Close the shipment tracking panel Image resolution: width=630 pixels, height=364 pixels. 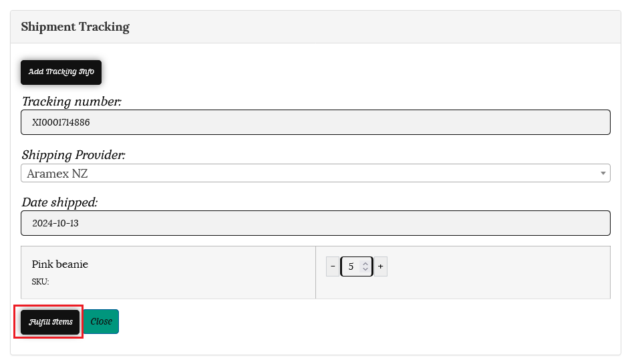[x=101, y=322]
